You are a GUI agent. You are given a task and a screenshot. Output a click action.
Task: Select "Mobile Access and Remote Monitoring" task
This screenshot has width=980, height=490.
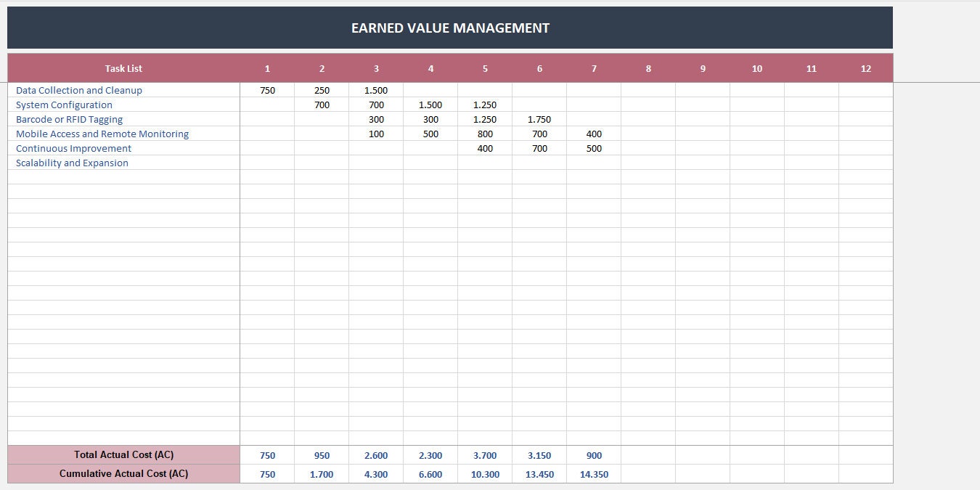pos(102,134)
